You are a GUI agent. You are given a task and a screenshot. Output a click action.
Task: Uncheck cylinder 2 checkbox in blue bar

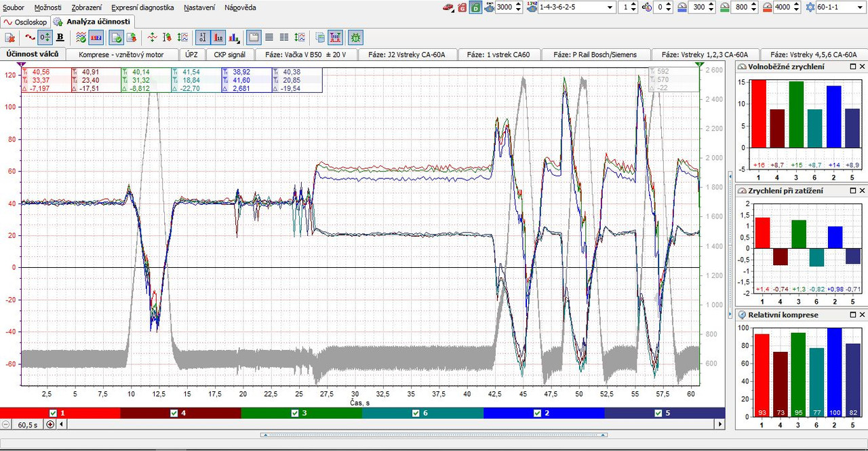pyautogui.click(x=537, y=413)
